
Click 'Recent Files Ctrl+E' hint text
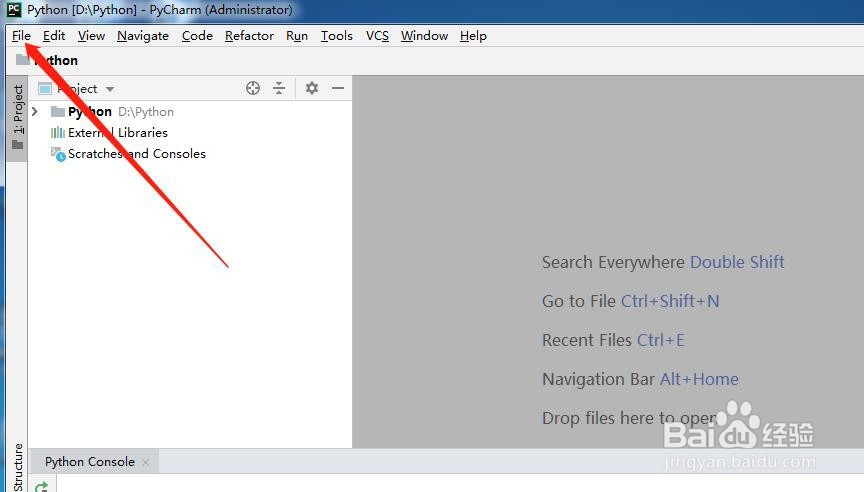click(613, 340)
